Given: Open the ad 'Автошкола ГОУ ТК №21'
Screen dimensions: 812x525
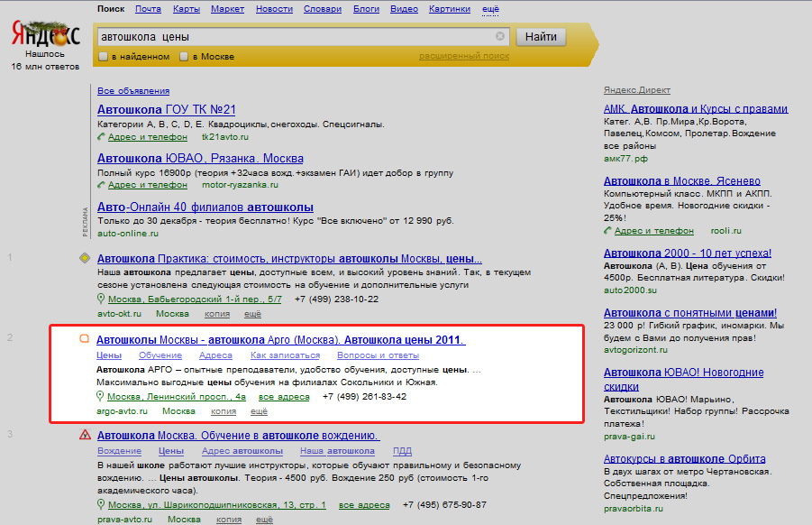Looking at the screenshot, I should point(166,109).
